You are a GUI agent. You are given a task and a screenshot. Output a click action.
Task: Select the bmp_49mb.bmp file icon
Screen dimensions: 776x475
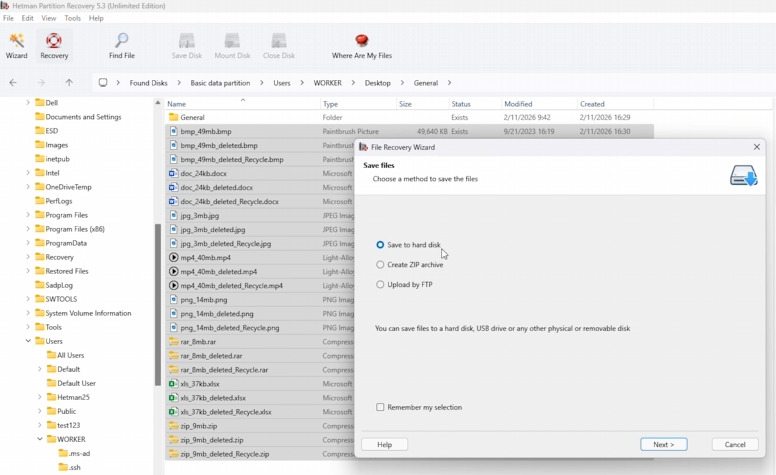point(173,131)
